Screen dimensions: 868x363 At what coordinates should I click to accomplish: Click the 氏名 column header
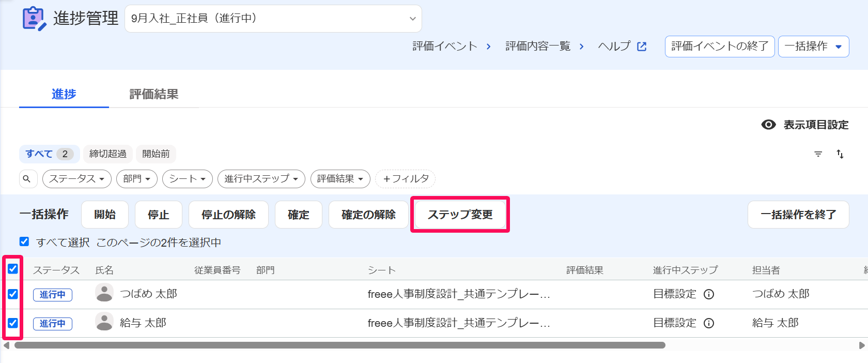pyautogui.click(x=104, y=270)
